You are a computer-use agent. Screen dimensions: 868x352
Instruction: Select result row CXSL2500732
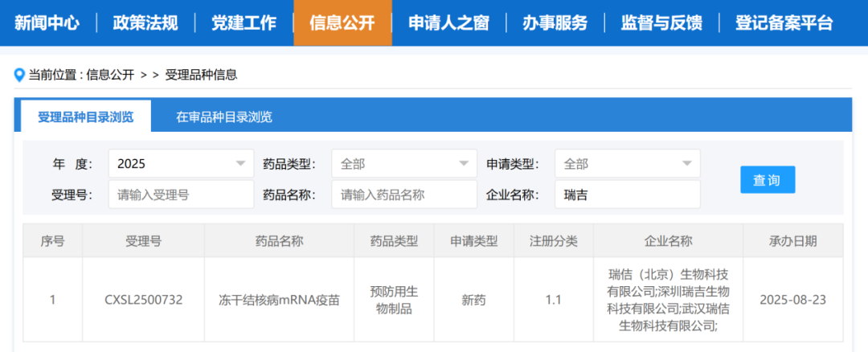[x=144, y=300]
